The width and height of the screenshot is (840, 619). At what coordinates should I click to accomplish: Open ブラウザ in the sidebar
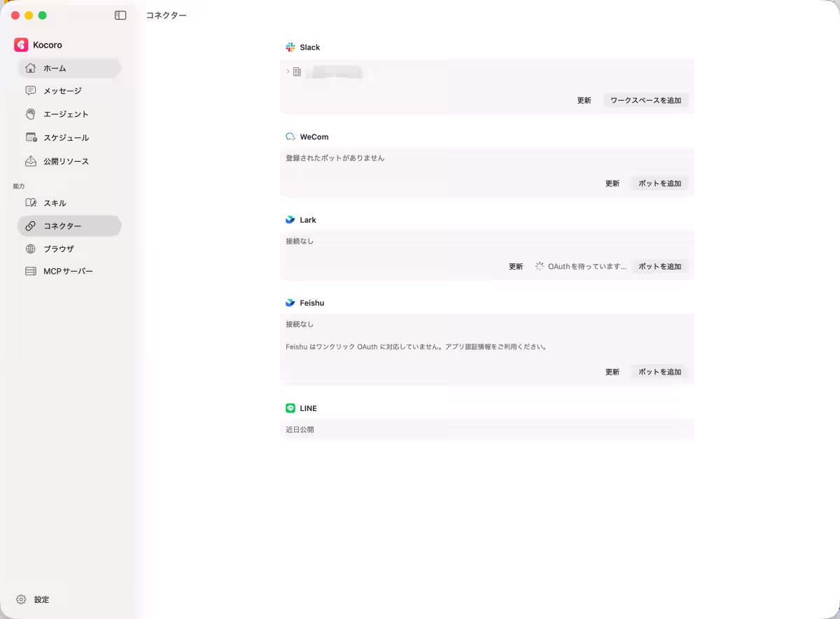[69, 249]
